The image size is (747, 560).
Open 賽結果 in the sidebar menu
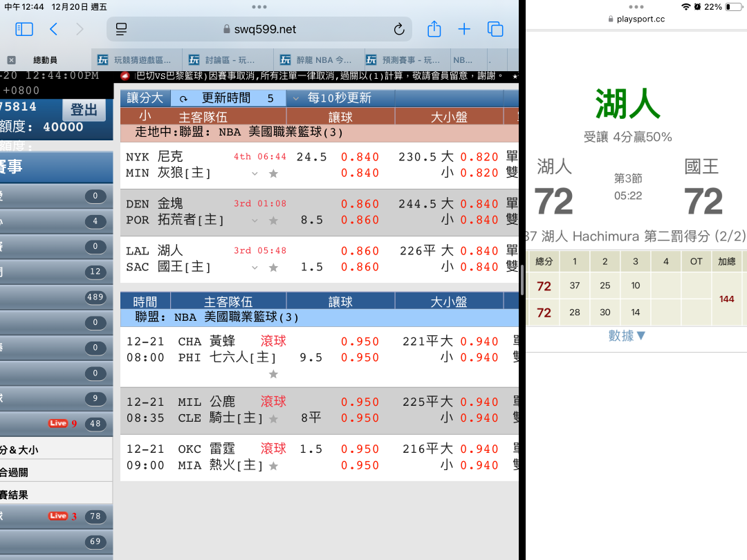pos(56,495)
